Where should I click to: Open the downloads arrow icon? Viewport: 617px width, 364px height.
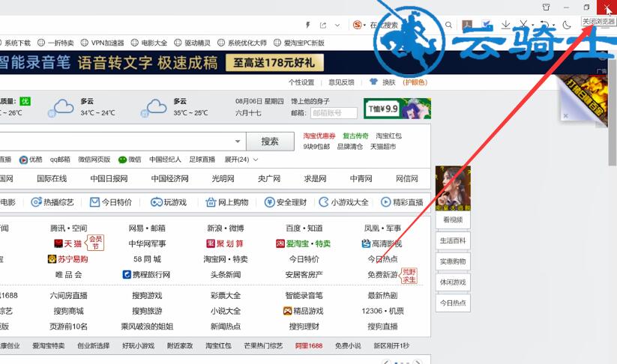505,25
